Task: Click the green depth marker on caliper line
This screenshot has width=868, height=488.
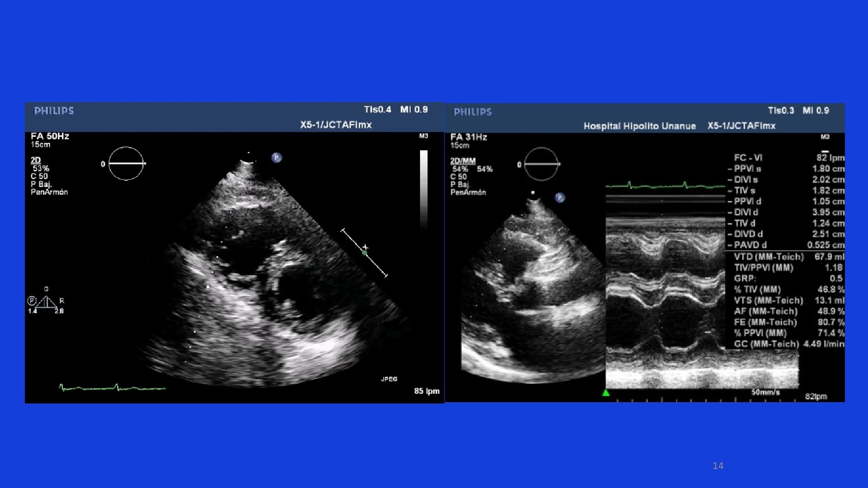Action: click(364, 253)
